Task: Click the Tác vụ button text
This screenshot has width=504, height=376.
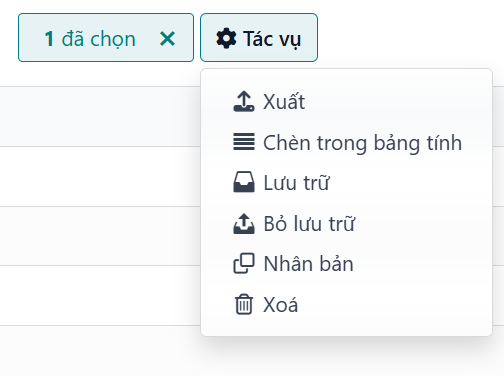Action: click(272, 39)
